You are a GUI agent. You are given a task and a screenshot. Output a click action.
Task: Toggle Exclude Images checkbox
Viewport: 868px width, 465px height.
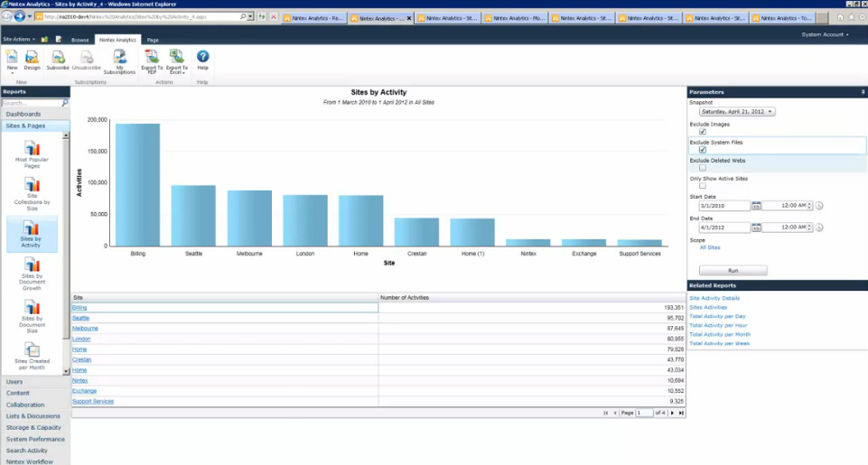[x=703, y=132]
